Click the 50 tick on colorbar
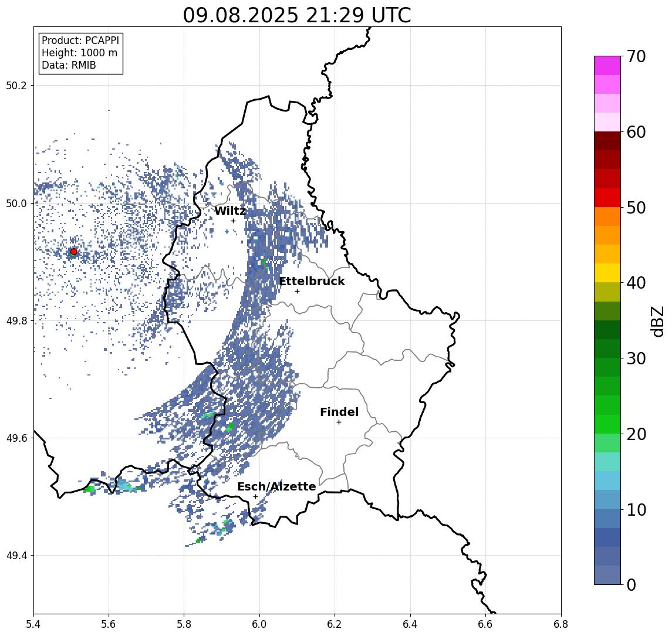 pos(636,208)
